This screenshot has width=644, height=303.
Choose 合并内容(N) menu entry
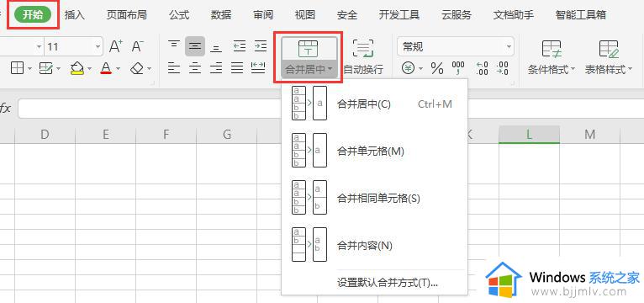pyautogui.click(x=374, y=246)
